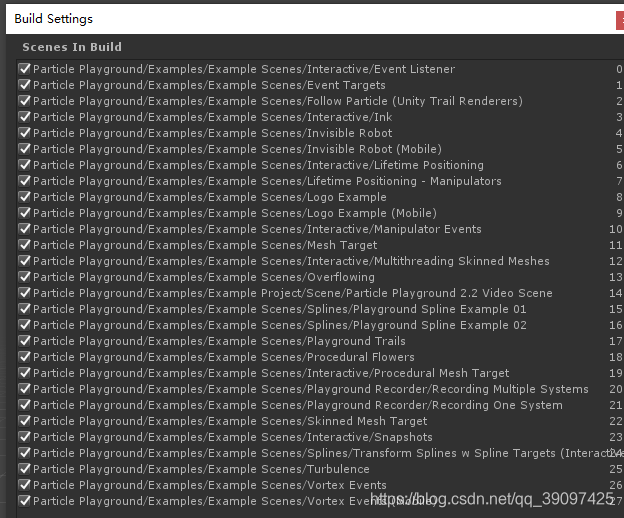
Task: Close the Build Settings window
Action: pos(620,20)
